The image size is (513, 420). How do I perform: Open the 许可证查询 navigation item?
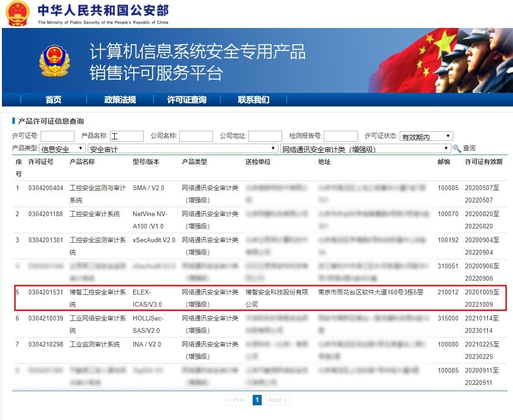click(x=187, y=100)
